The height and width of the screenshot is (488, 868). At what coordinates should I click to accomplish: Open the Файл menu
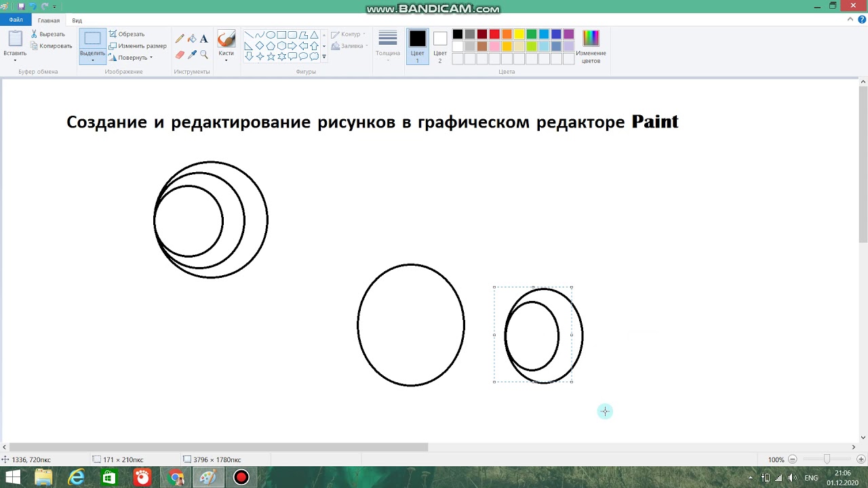coord(16,20)
